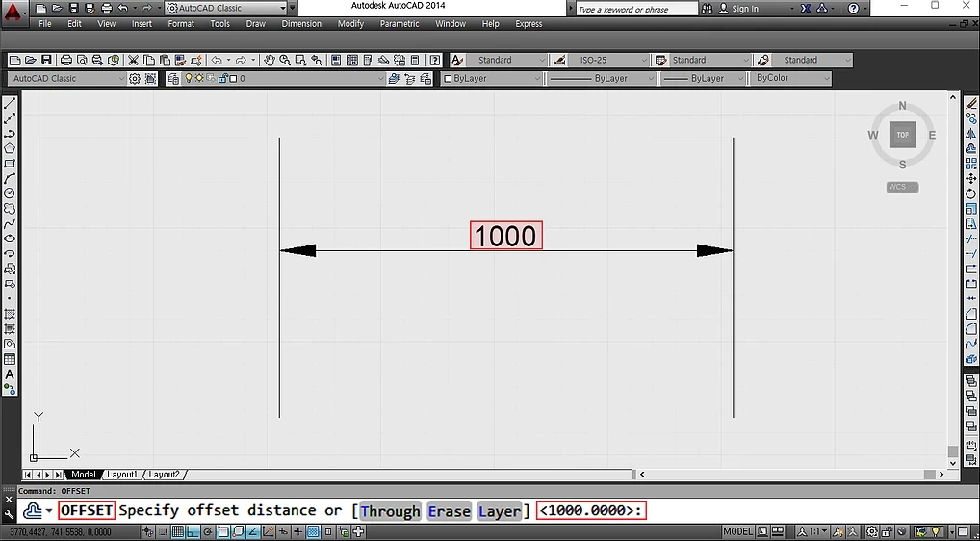Viewport: 980px width, 541px height.
Task: Click the MODEL button in status bar
Action: pyautogui.click(x=737, y=532)
